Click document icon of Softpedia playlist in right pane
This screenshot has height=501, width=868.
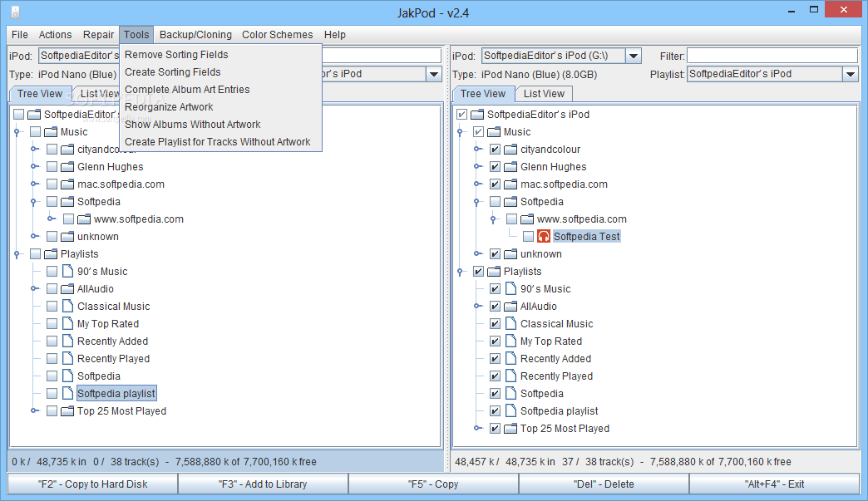[x=510, y=411]
